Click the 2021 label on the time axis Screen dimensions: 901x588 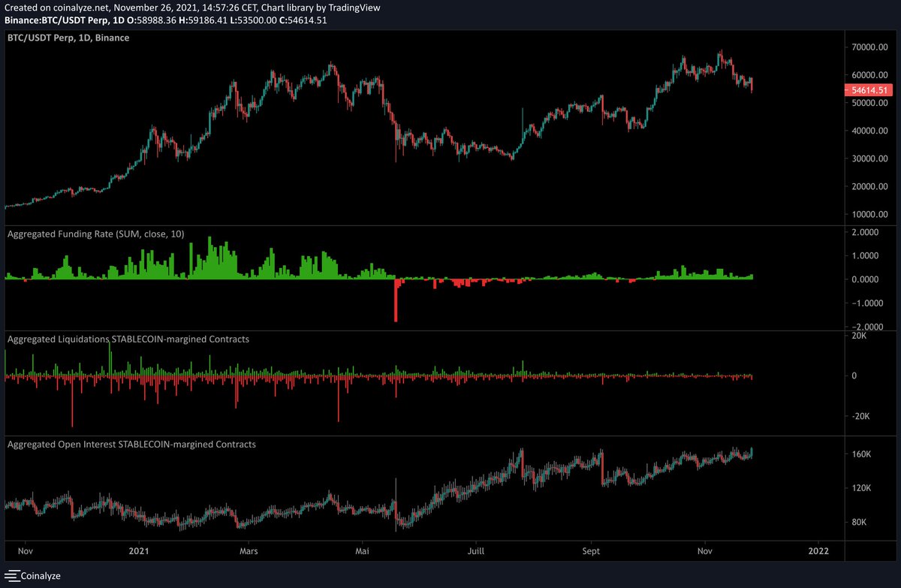(138, 550)
